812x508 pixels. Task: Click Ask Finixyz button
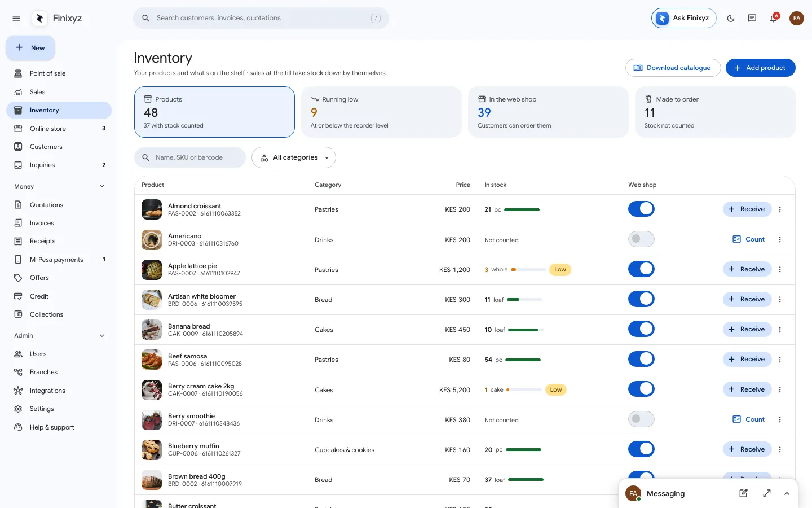click(683, 18)
